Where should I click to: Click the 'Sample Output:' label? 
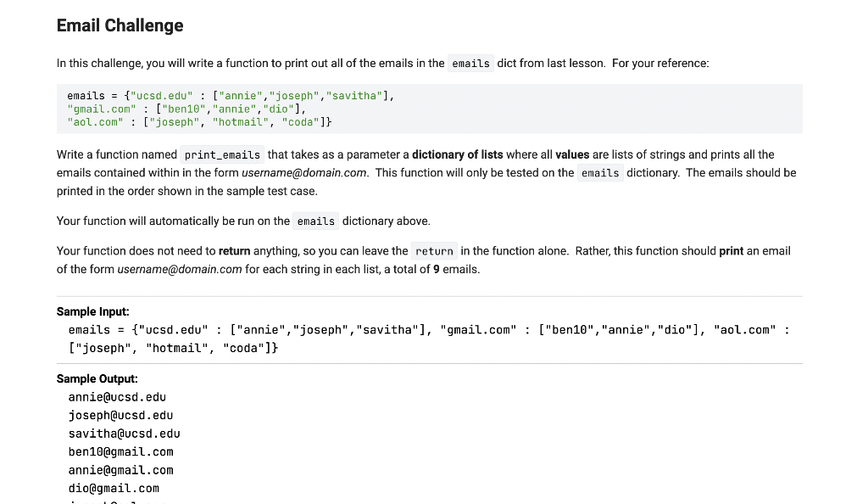click(x=97, y=378)
